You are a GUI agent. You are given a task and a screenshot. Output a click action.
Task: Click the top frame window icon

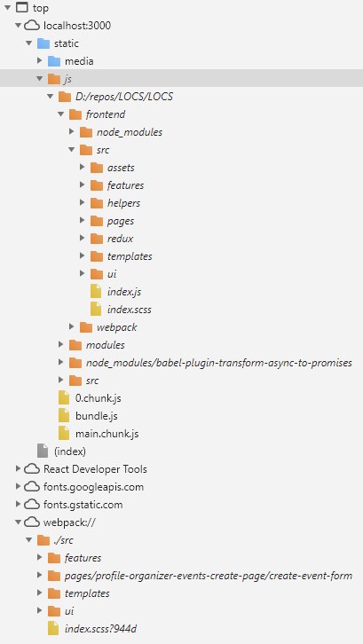[21, 7]
